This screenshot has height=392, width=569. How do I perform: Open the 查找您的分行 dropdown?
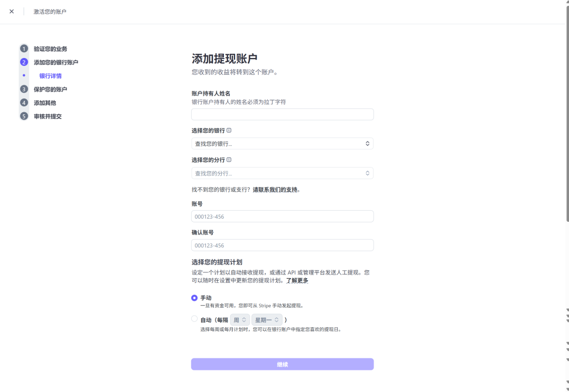(282, 173)
